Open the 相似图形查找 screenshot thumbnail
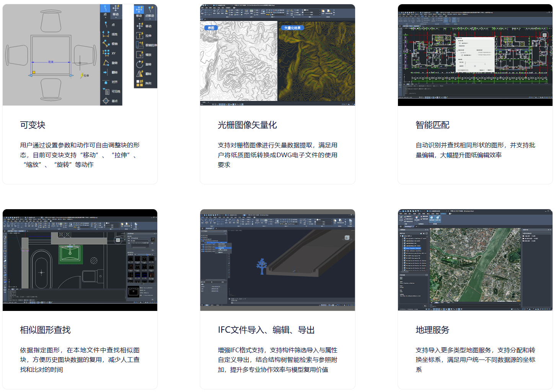This screenshot has width=556, height=392. tap(80, 260)
